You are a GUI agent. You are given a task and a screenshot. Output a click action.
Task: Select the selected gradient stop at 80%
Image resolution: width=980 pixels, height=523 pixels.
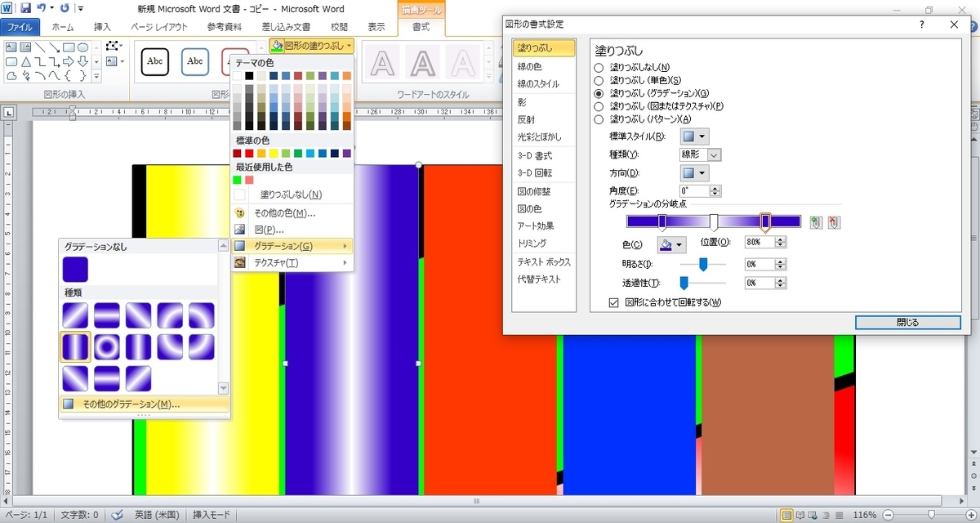765,221
